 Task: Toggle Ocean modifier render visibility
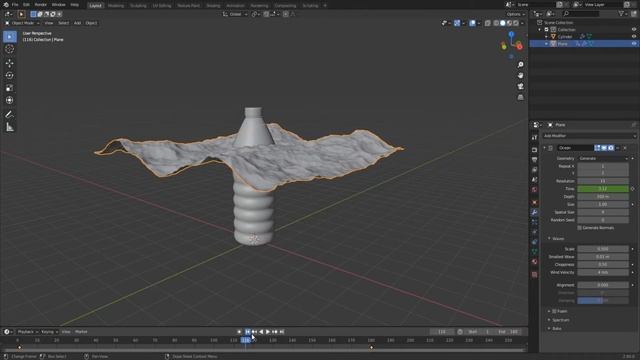611,148
